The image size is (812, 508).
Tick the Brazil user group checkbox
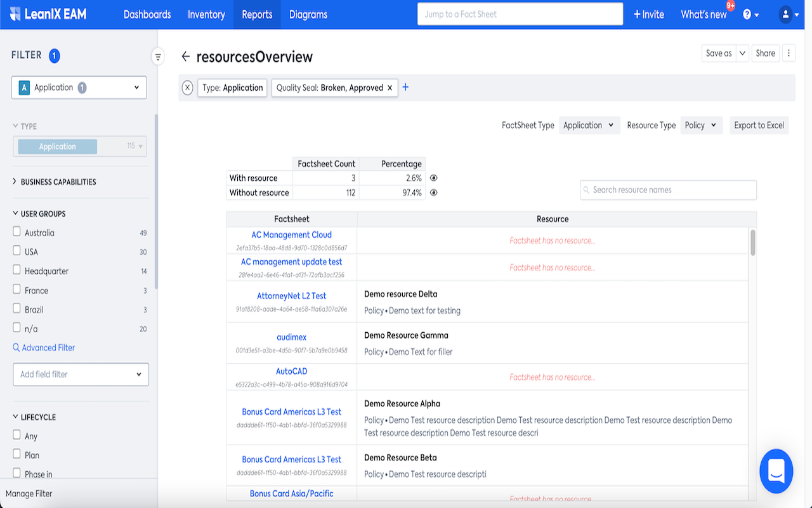click(x=17, y=309)
